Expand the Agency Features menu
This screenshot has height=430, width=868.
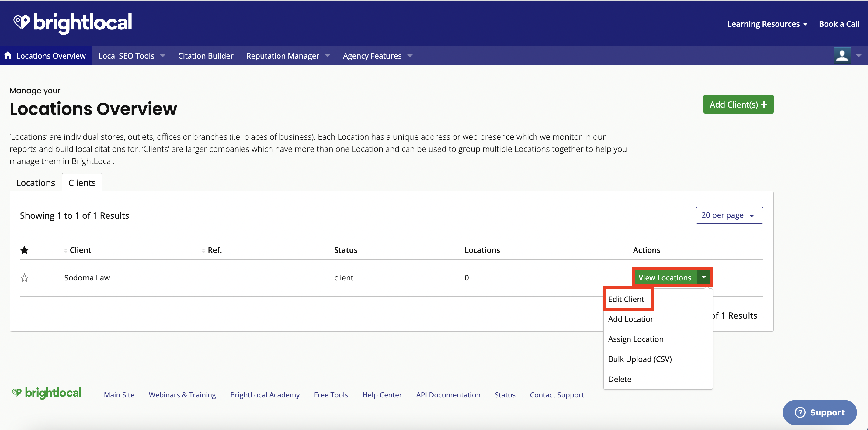tap(377, 56)
